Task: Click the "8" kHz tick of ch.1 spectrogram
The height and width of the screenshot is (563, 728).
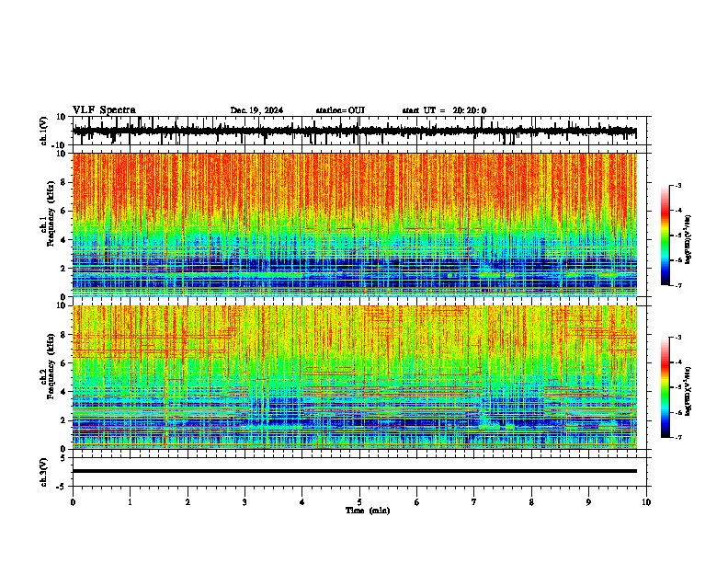Action: tap(63, 182)
